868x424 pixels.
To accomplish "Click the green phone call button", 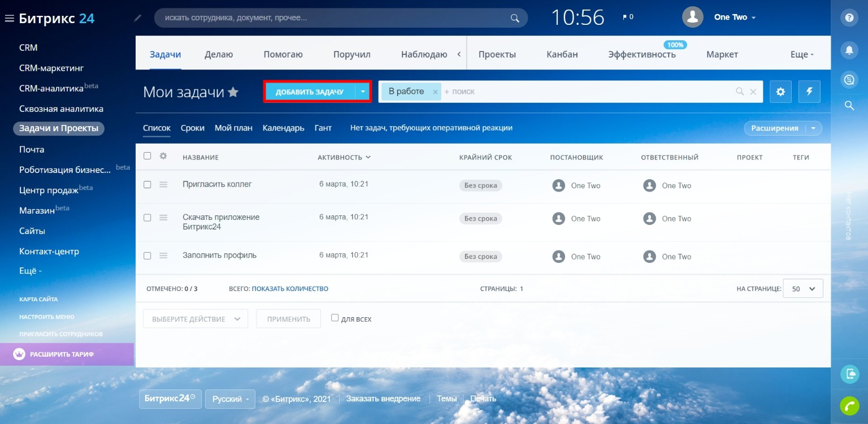I will pyautogui.click(x=849, y=406).
